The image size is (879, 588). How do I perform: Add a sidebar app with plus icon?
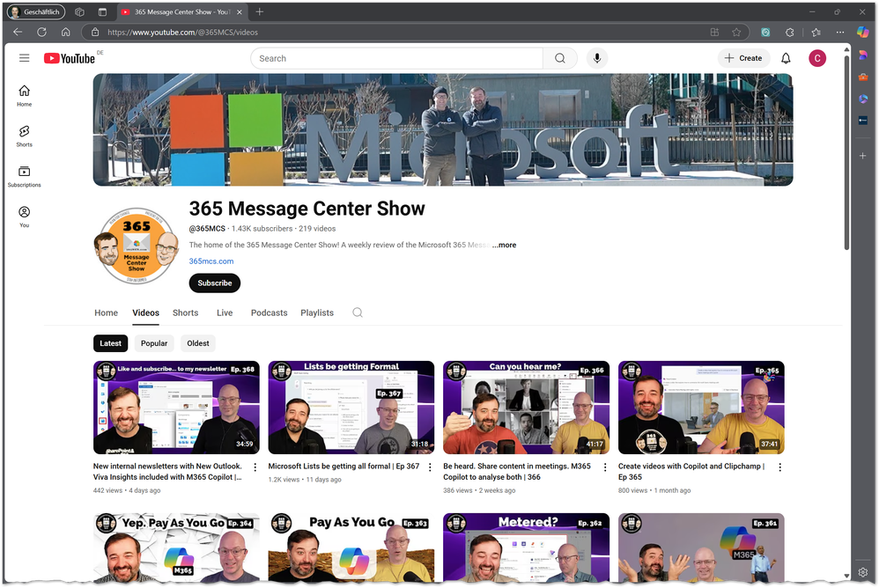tap(863, 156)
